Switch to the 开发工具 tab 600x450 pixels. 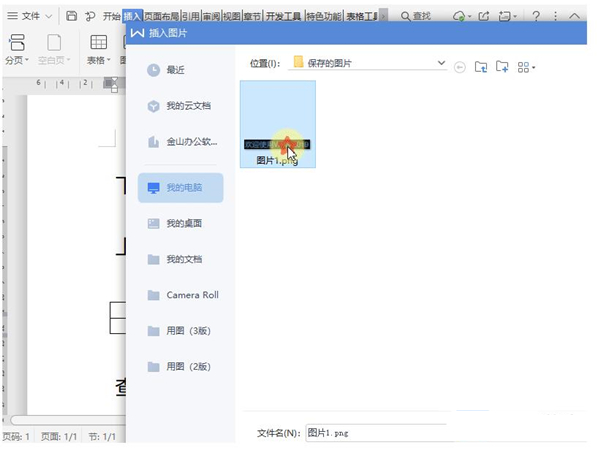pos(283,16)
